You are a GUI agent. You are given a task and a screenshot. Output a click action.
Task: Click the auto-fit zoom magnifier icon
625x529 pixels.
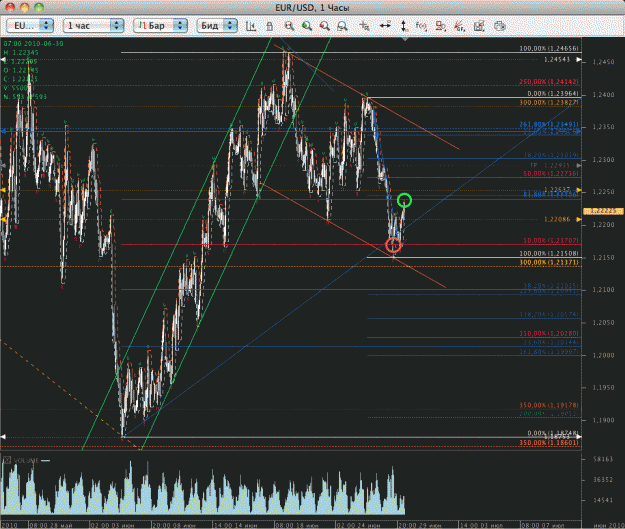click(x=342, y=26)
